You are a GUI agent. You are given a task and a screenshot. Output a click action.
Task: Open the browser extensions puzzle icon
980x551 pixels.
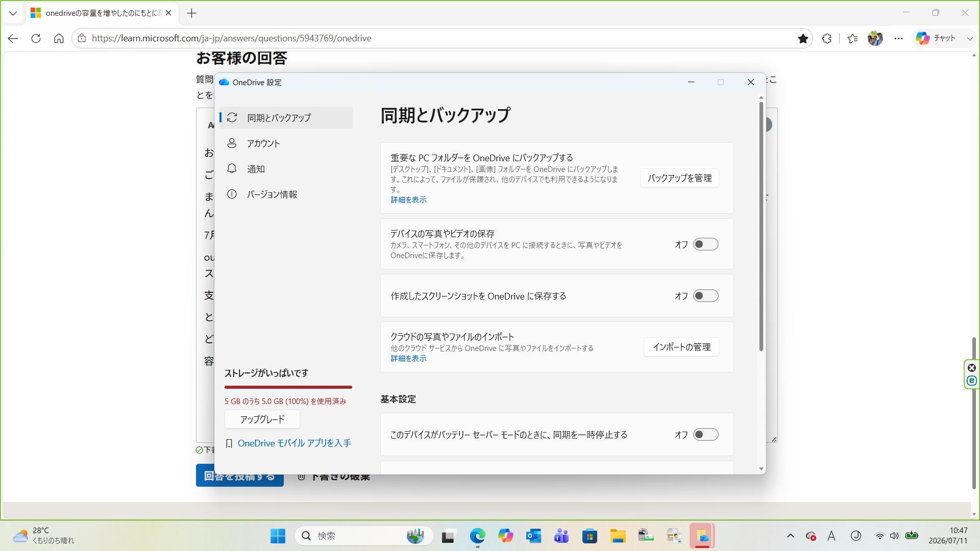point(827,38)
